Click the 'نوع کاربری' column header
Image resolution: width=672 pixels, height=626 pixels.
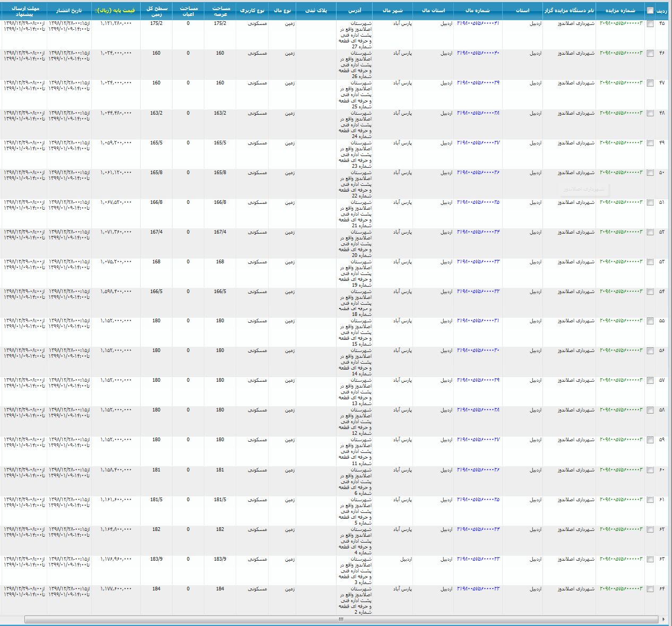coord(252,11)
